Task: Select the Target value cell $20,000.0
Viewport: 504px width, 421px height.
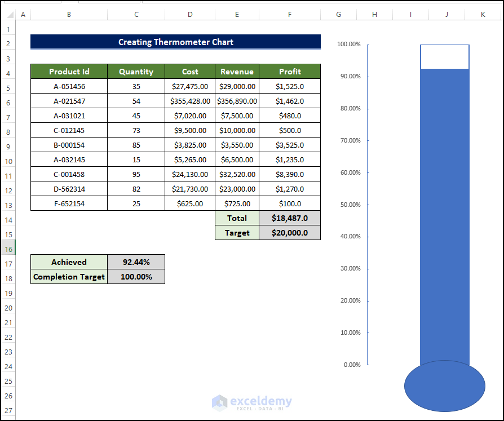Action: (290, 233)
